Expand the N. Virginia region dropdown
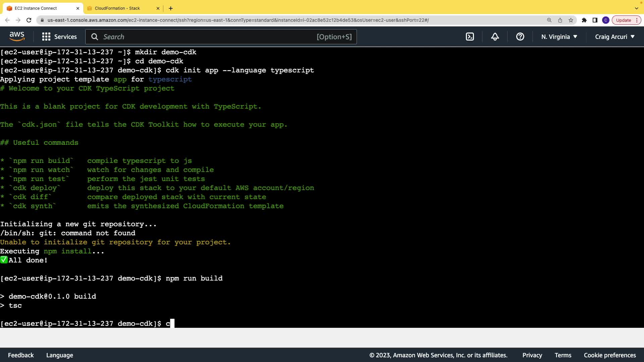The width and height of the screenshot is (644, 362). [559, 37]
